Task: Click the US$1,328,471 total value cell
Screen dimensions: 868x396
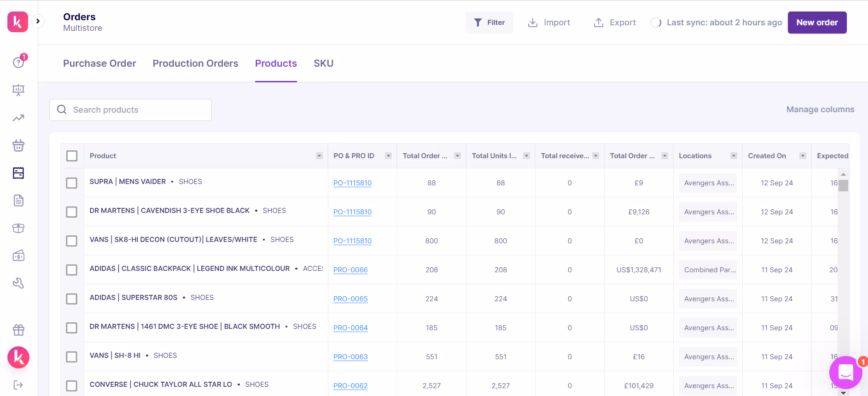Action: (639, 270)
